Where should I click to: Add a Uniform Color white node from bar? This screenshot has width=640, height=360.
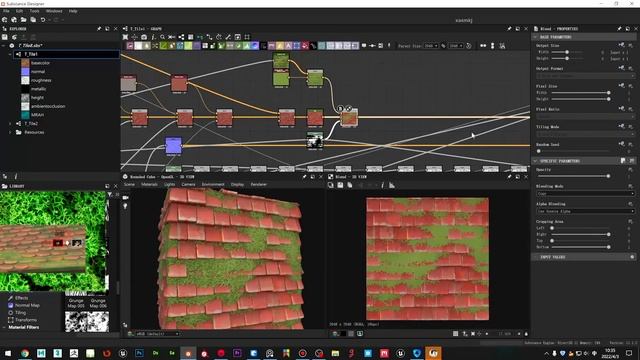pos(138,46)
